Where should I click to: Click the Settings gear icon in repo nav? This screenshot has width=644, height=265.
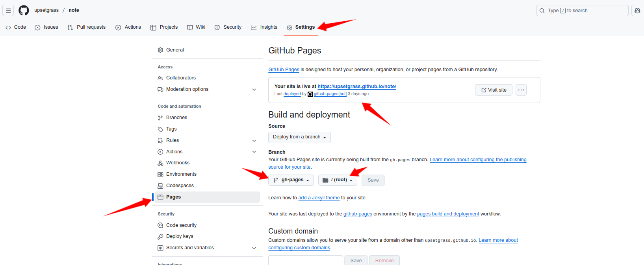click(290, 28)
